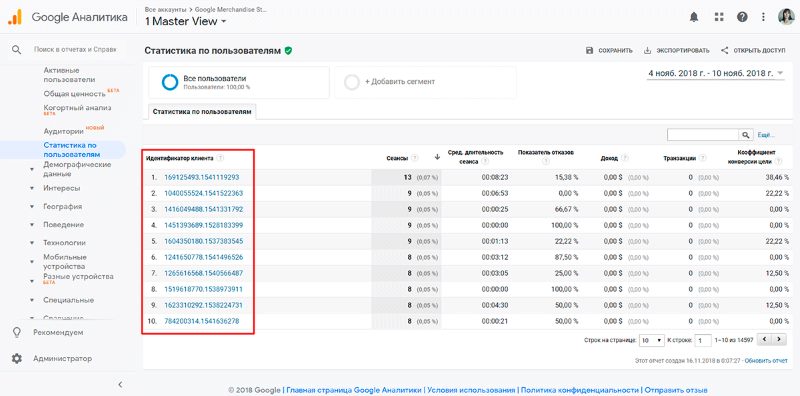
Task: Open the help question mark icon
Action: 742,17
